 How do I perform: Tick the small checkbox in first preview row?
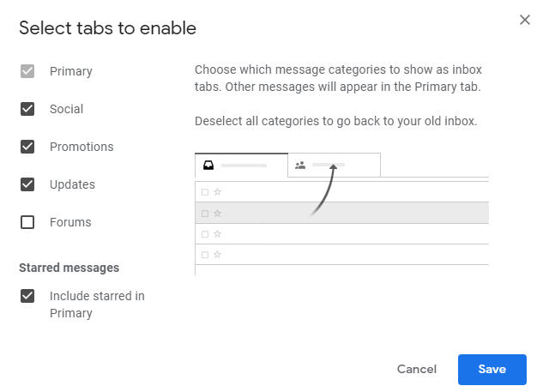[x=204, y=192]
